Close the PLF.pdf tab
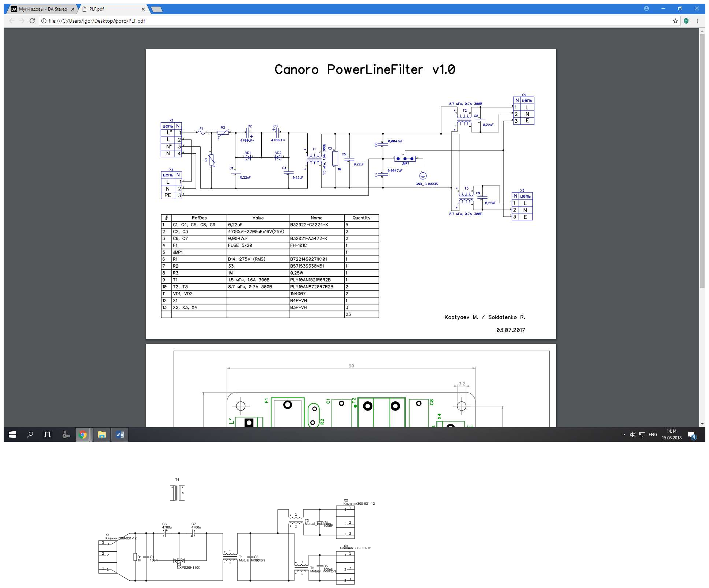 [143, 9]
